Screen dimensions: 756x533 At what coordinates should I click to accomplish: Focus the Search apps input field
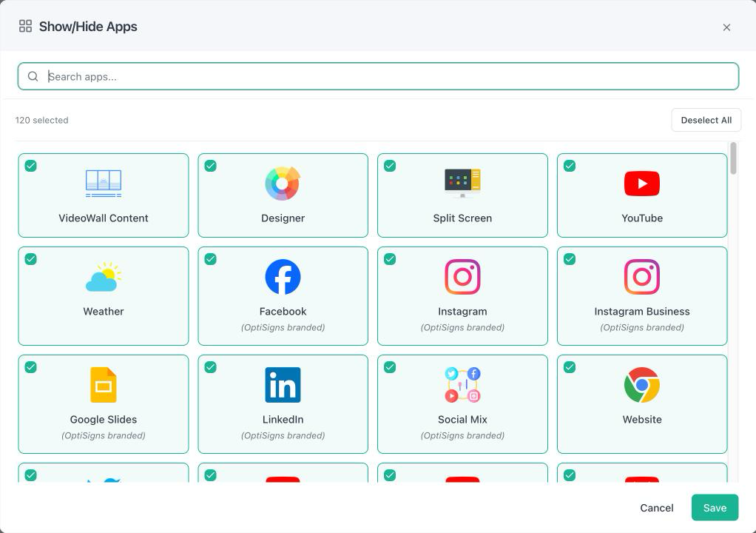(x=378, y=76)
